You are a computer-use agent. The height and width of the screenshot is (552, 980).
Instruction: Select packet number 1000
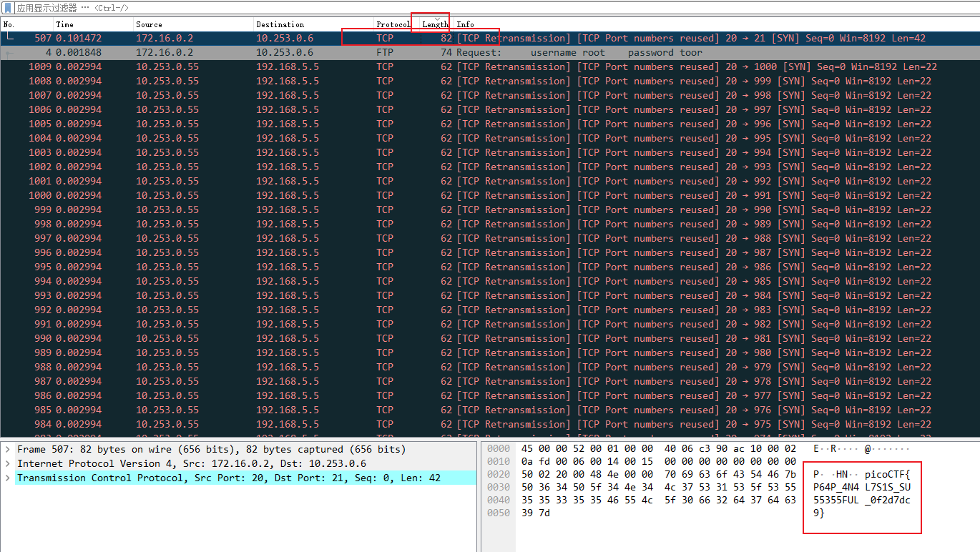[489, 195]
